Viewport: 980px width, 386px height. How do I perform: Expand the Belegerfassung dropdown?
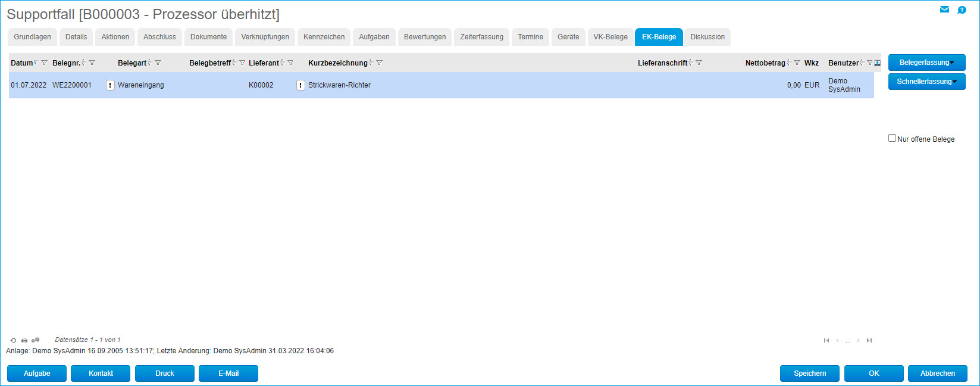click(x=927, y=63)
